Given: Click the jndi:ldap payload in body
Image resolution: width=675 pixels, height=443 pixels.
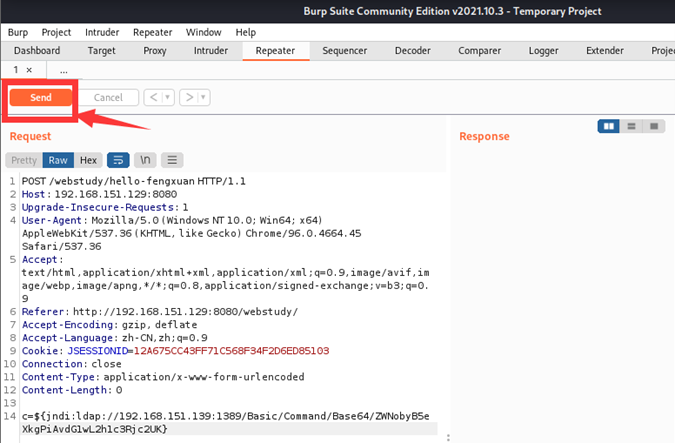Looking at the screenshot, I should tap(226, 422).
